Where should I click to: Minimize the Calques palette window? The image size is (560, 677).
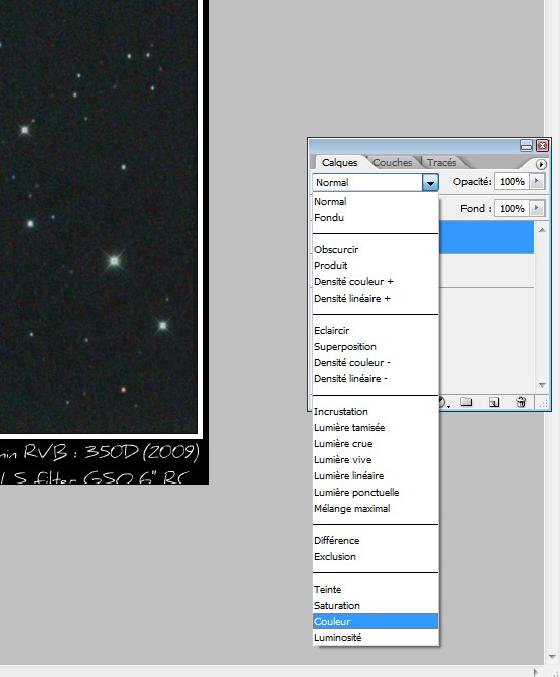[526, 146]
